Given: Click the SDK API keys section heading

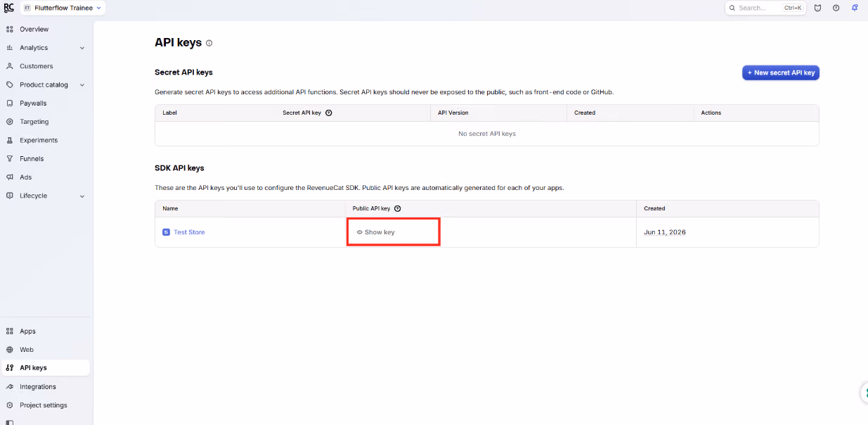Looking at the screenshot, I should [x=179, y=168].
